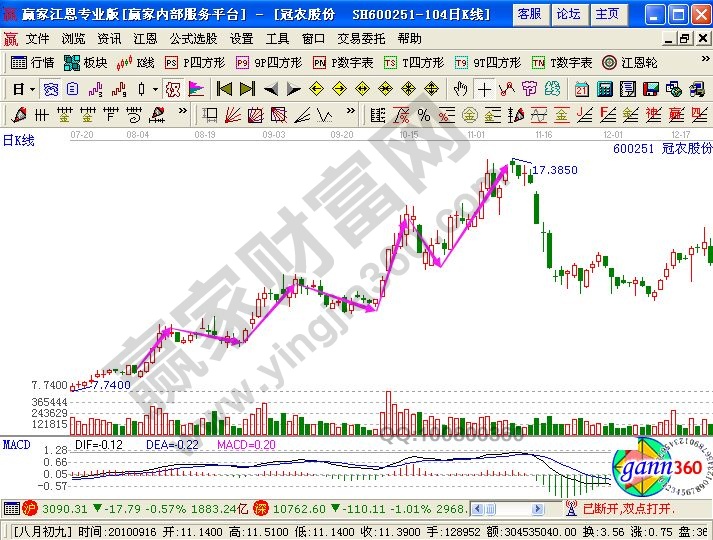Click the 沪 Shanghai index badge
713x540 pixels.
coord(30,509)
